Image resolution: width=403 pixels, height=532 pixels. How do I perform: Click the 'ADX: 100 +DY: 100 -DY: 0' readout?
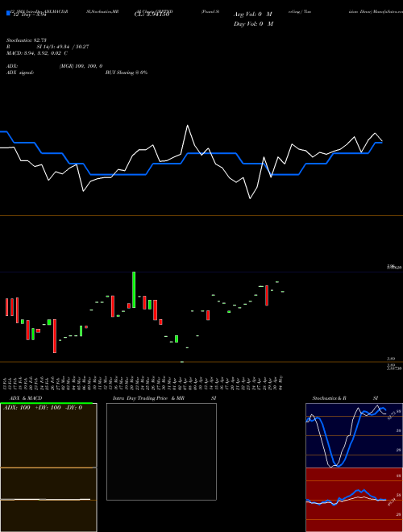(43, 408)
